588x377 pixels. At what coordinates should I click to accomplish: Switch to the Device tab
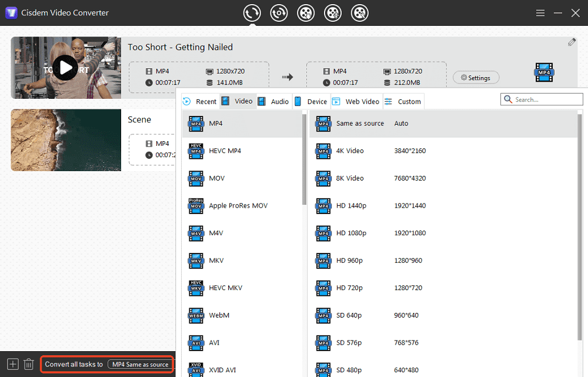tap(311, 101)
